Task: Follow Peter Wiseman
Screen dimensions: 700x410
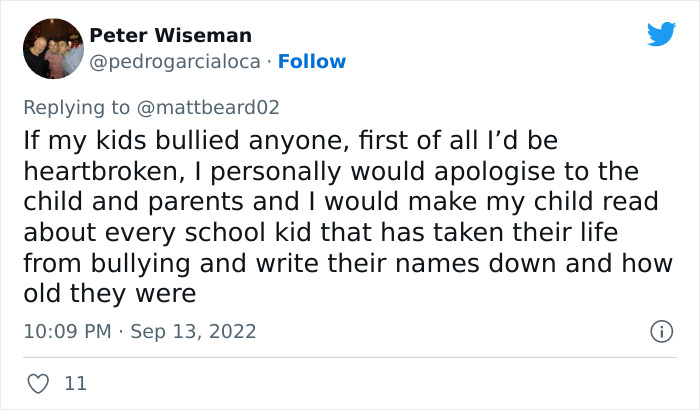Action: click(312, 62)
